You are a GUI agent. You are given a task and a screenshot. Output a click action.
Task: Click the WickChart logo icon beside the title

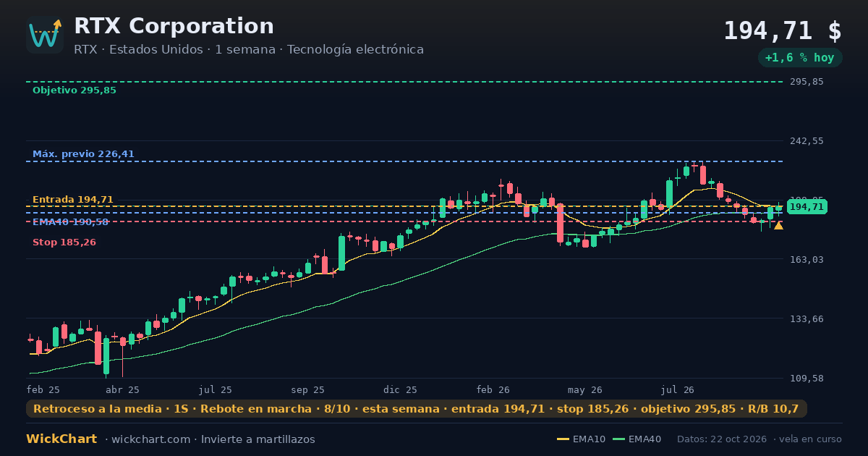click(x=45, y=35)
